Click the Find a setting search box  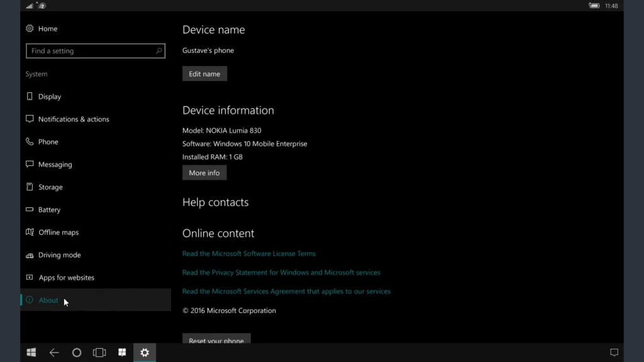[96, 50]
